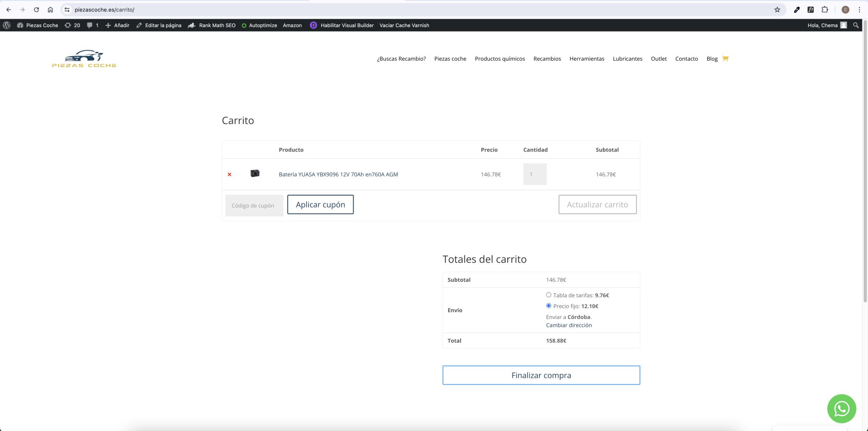Open the 20 pending updates icon

(x=72, y=25)
